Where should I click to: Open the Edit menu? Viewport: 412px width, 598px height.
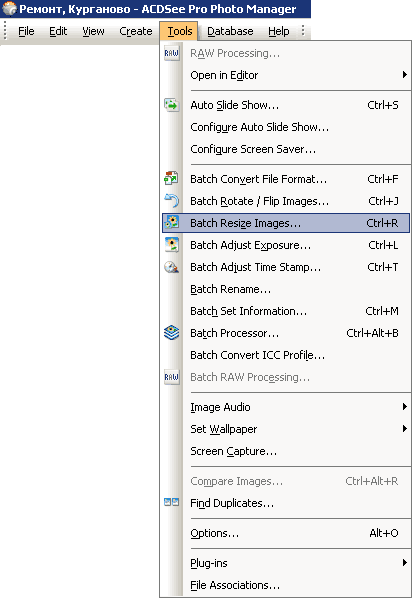[58, 31]
